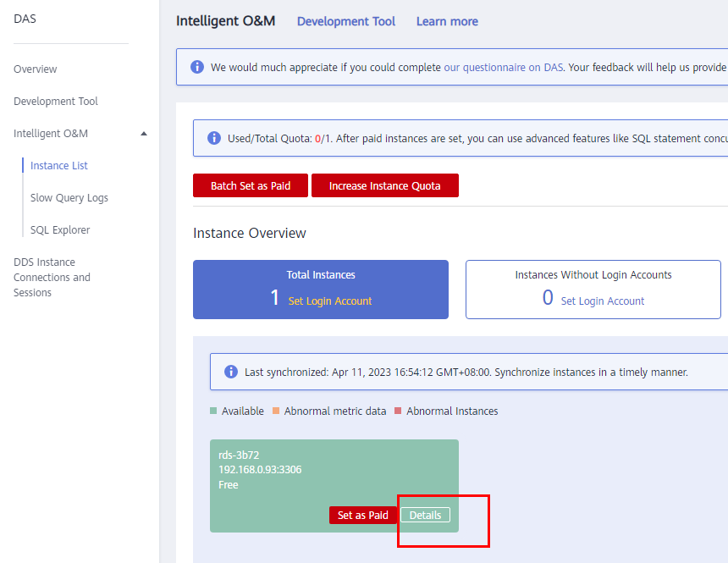Click the Available legend label

pos(243,411)
